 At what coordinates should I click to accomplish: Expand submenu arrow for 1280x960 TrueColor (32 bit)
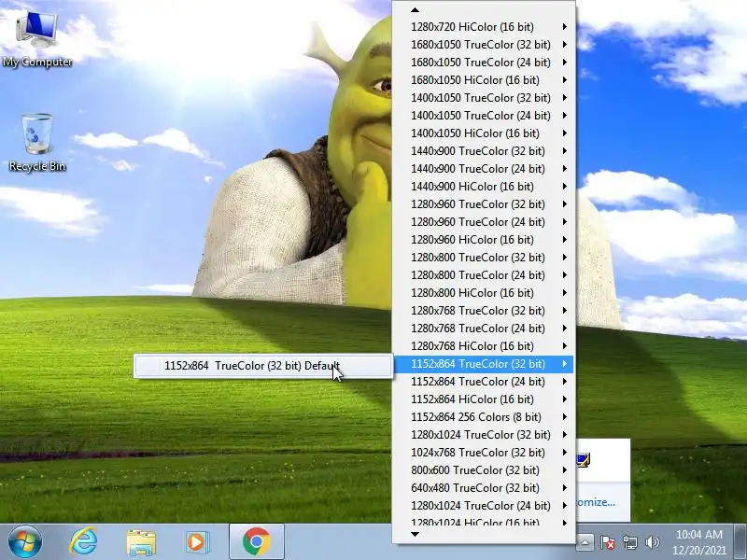click(565, 203)
